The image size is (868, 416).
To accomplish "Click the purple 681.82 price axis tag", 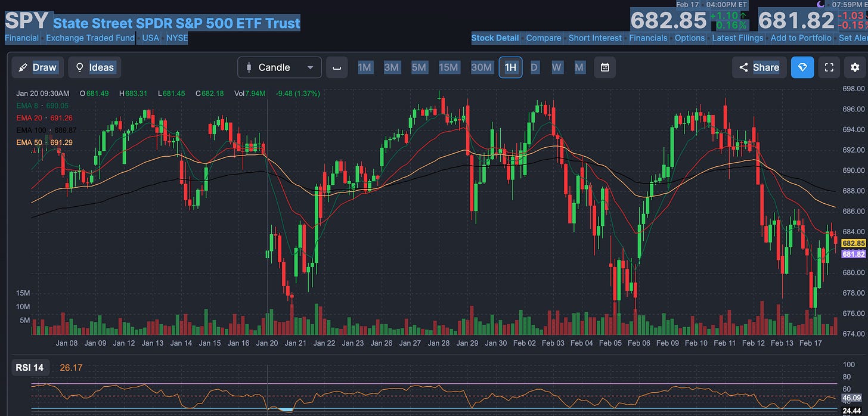I will pyautogui.click(x=854, y=254).
